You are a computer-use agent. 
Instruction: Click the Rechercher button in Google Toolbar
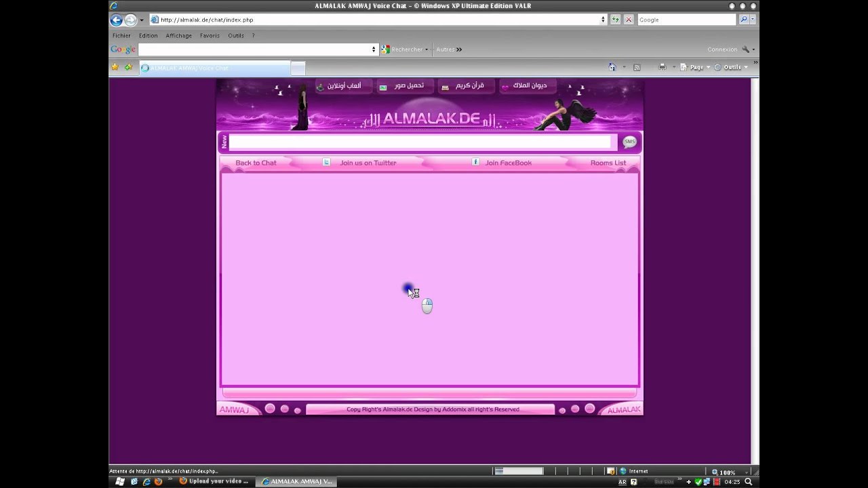point(404,49)
